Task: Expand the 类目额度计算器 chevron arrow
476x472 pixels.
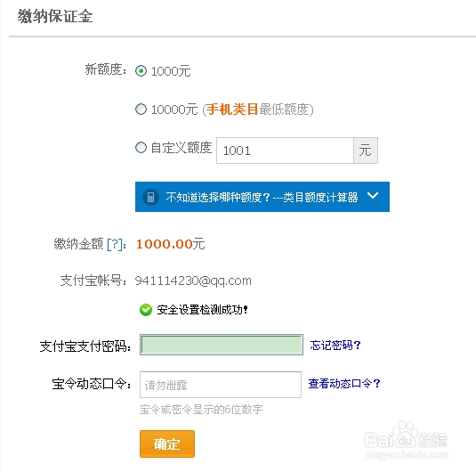Action: 373,195
